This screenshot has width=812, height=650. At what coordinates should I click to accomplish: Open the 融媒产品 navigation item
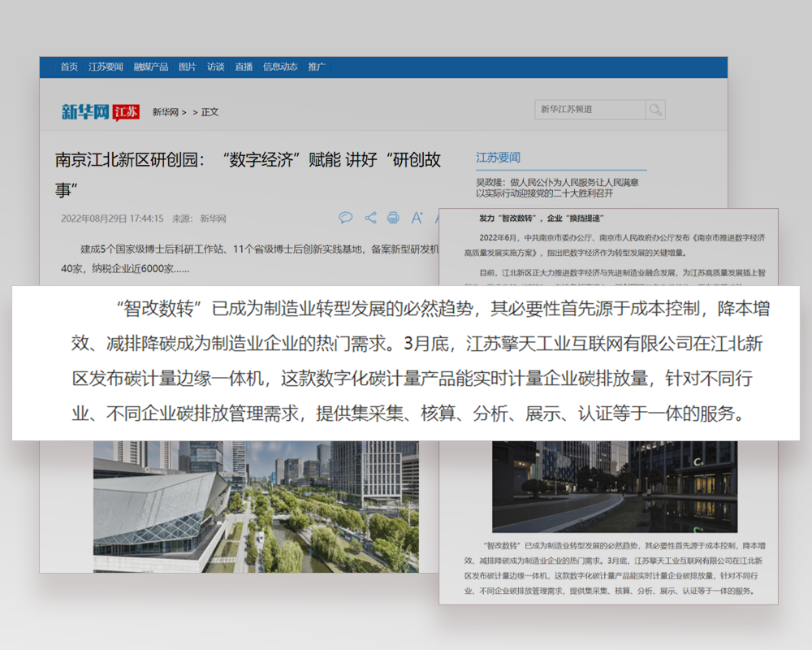click(151, 67)
